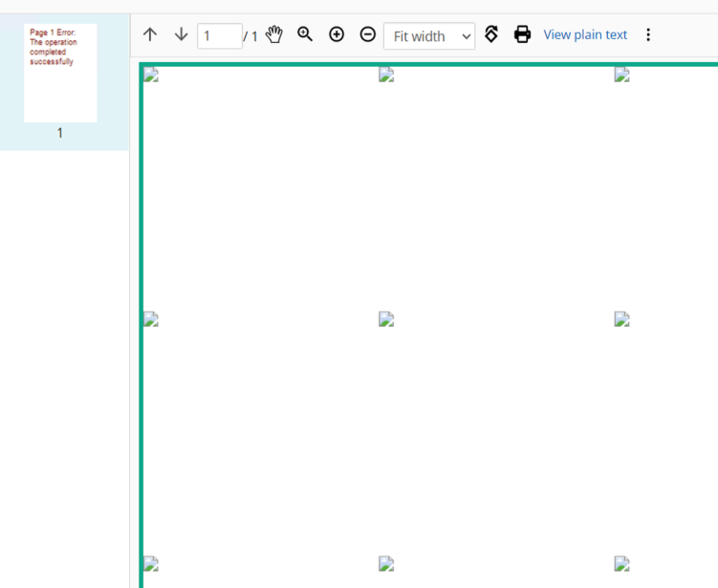This screenshot has height=588, width=718.
Task: Click the page label 1 under thumbnail
Action: [x=60, y=133]
